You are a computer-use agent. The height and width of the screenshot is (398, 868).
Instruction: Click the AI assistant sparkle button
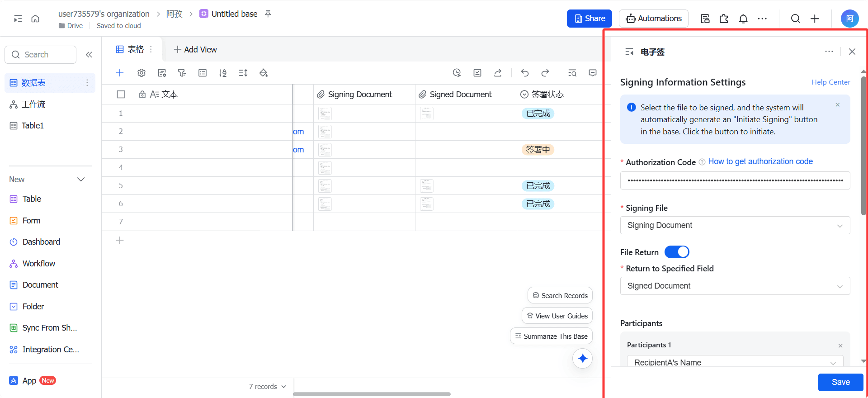click(583, 359)
